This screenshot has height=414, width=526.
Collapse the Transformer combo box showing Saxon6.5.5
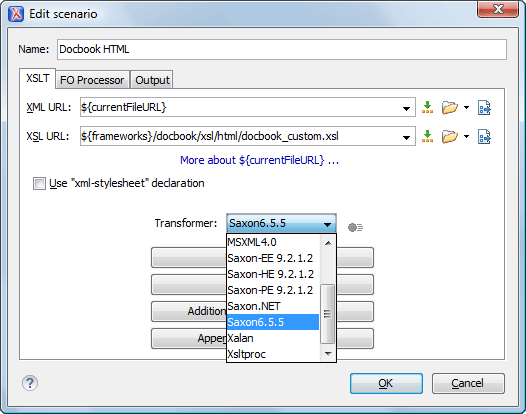pyautogui.click(x=281, y=223)
